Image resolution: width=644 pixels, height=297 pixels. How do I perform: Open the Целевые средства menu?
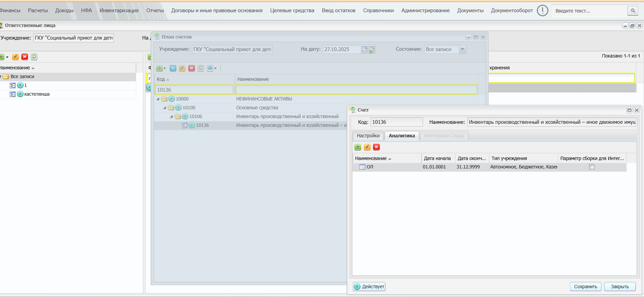(292, 10)
